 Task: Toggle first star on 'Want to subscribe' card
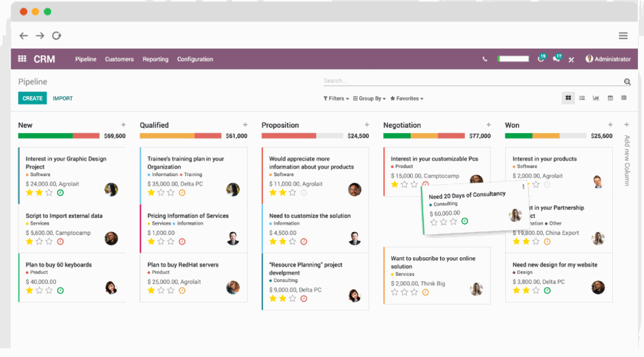[x=395, y=292]
